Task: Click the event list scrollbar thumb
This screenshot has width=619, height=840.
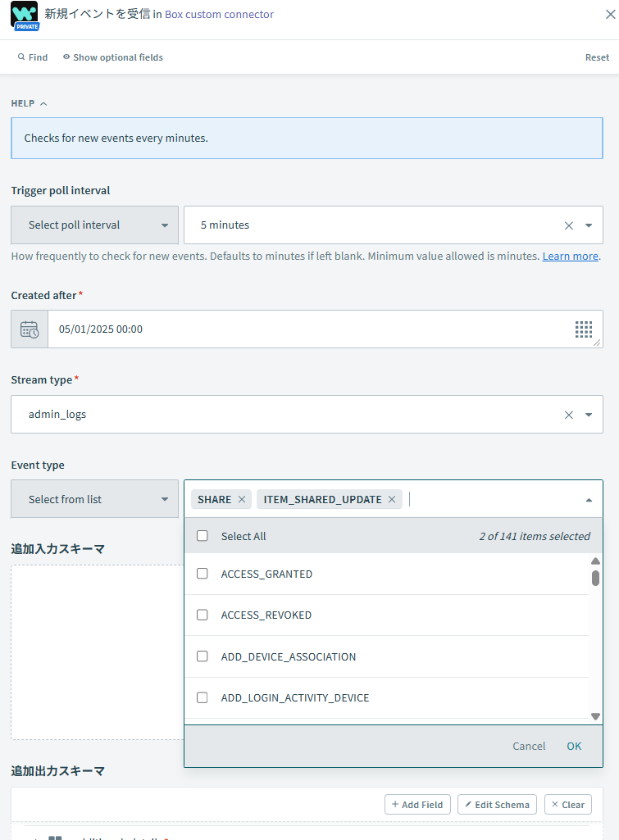Action: [x=595, y=578]
